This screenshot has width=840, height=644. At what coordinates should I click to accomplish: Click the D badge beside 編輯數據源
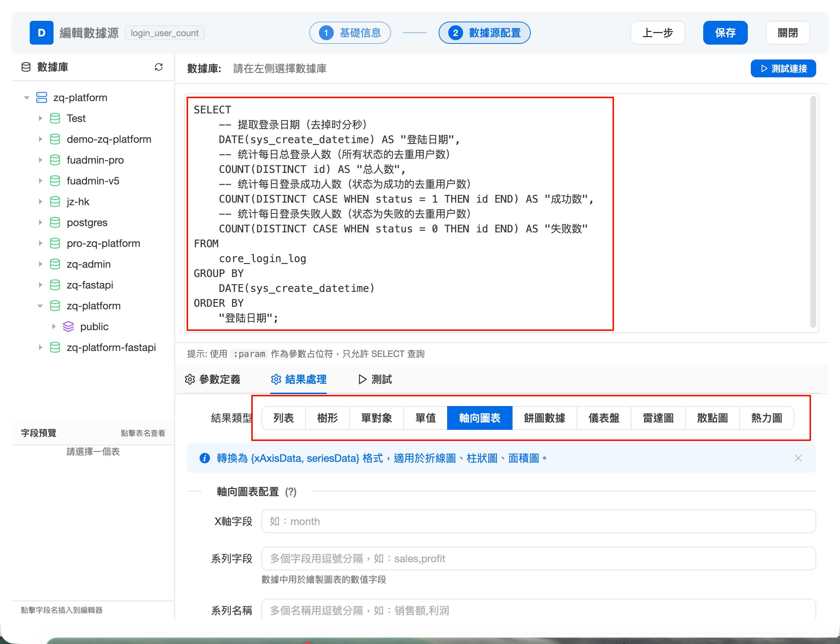(x=41, y=33)
